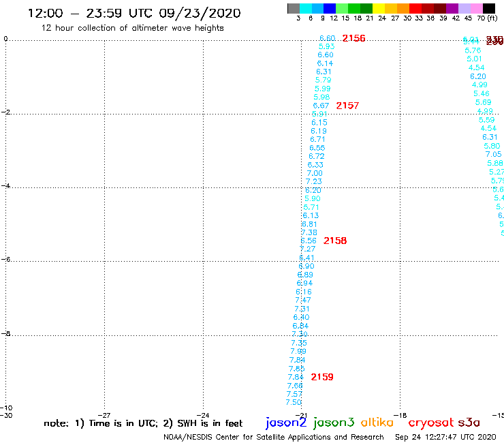504x443 pixels.
Task: Select the altika satellite legend label
Action: (377, 423)
